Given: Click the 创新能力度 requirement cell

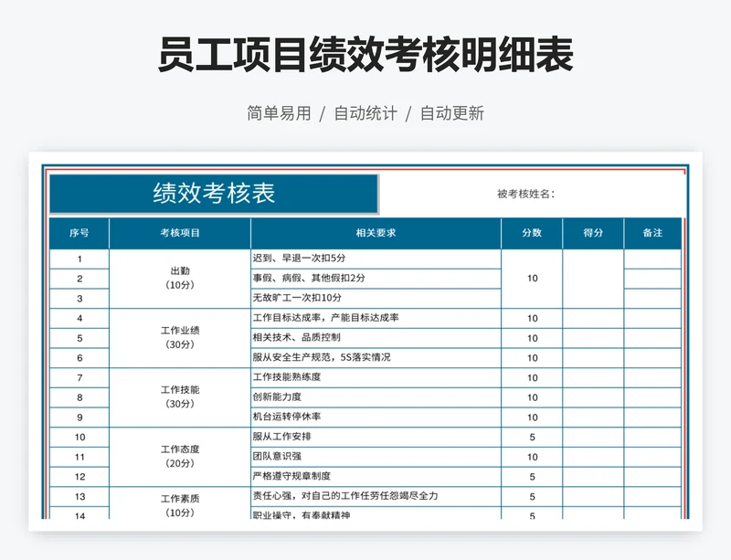Looking at the screenshot, I should (376, 396).
